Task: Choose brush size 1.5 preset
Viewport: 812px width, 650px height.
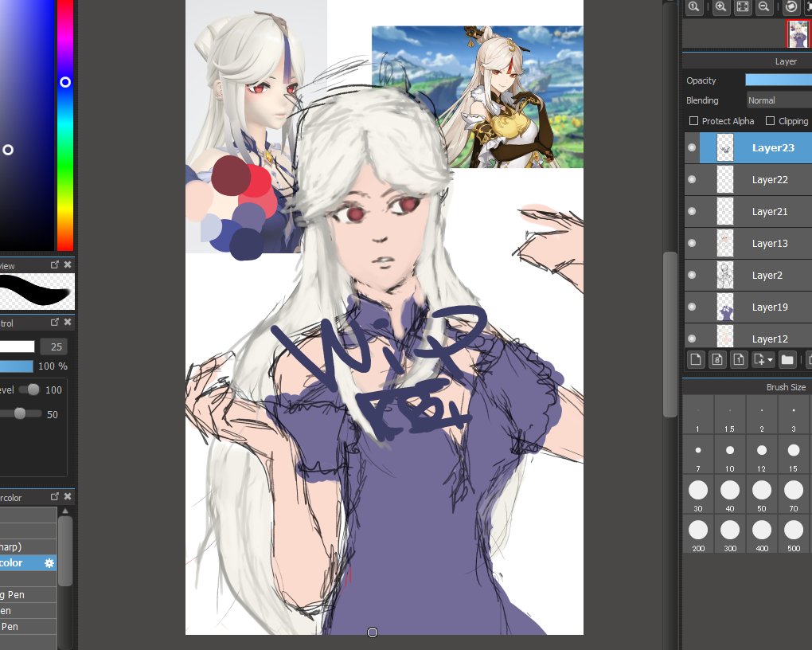Action: tap(730, 415)
